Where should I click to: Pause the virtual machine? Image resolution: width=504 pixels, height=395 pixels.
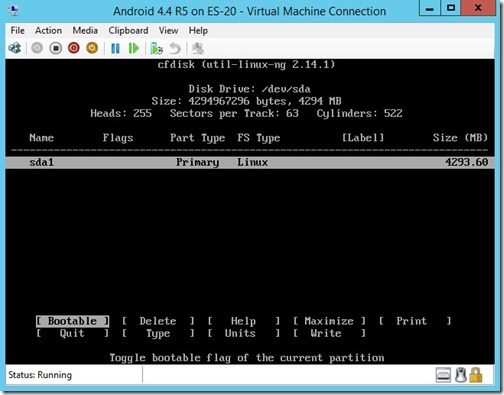click(115, 49)
